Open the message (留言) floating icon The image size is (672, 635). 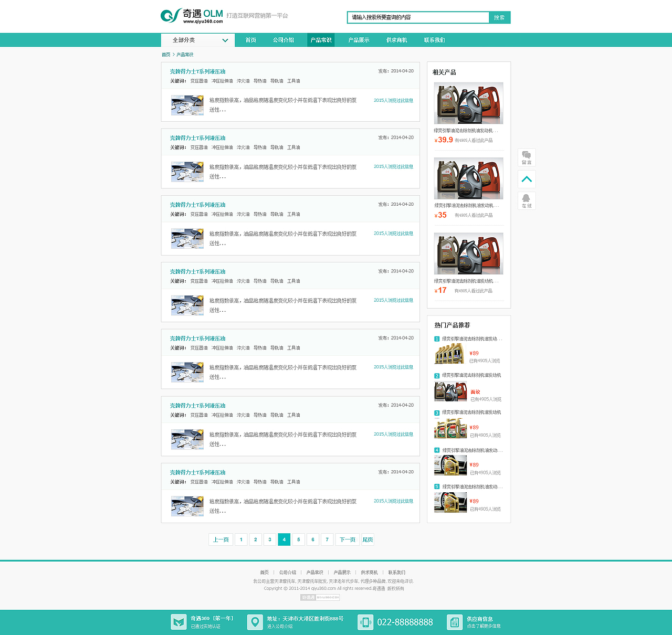coord(527,157)
